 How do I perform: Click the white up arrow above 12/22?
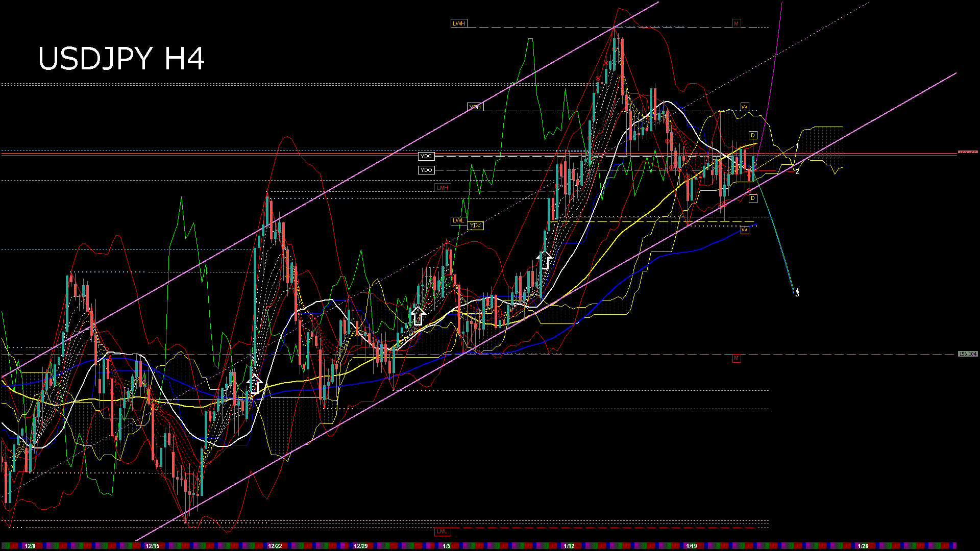(255, 384)
